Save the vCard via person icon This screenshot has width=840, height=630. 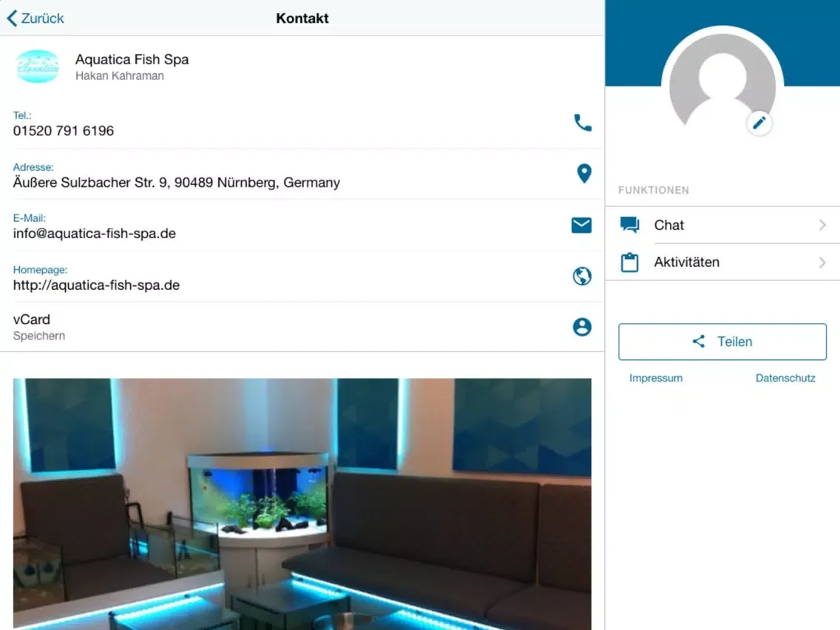582,327
